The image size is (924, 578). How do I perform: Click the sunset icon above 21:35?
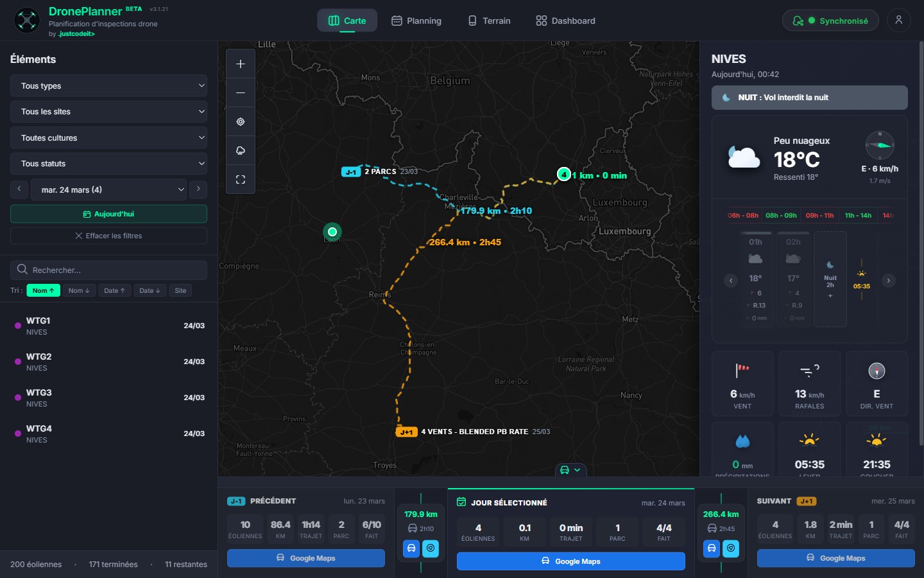pyautogui.click(x=877, y=440)
